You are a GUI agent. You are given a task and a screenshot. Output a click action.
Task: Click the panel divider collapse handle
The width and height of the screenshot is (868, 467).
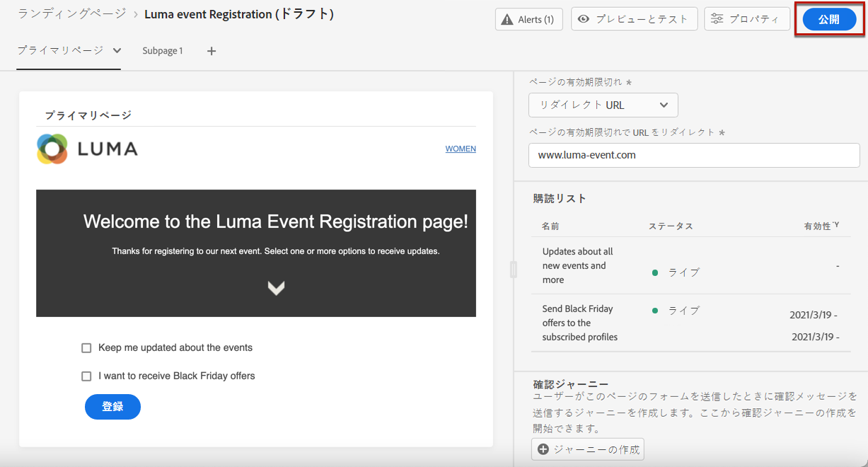[514, 269]
